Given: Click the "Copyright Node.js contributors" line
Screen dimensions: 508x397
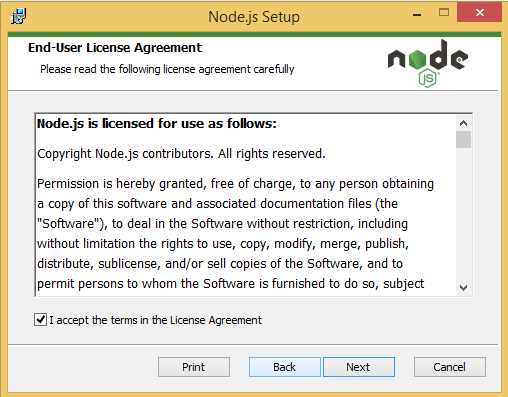Looking at the screenshot, I should tap(181, 154).
